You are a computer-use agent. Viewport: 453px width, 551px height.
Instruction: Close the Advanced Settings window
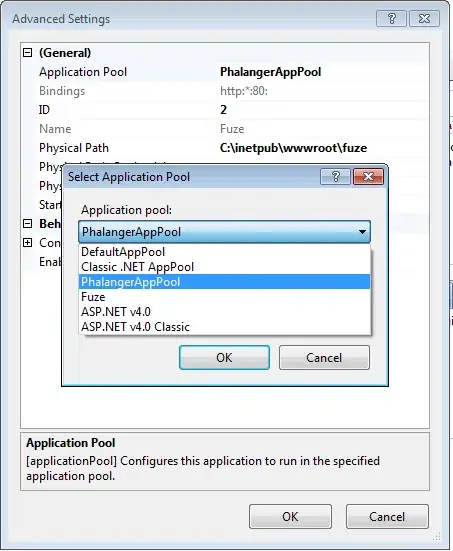coord(424,18)
